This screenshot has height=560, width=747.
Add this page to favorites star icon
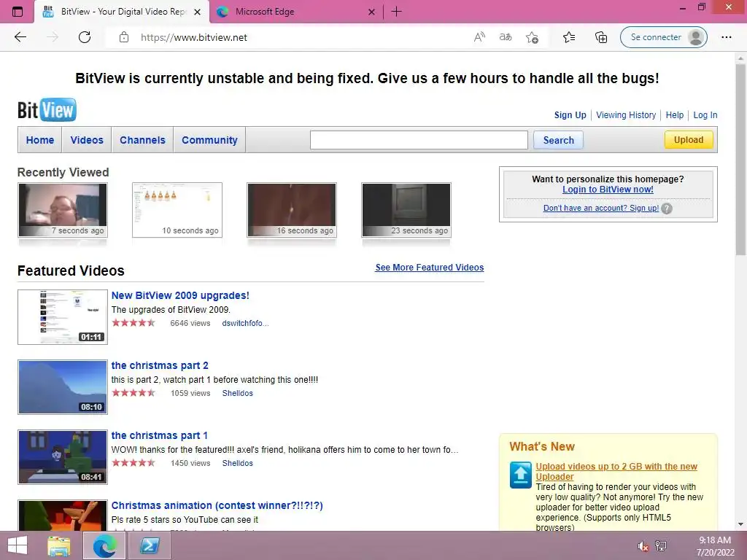click(532, 37)
